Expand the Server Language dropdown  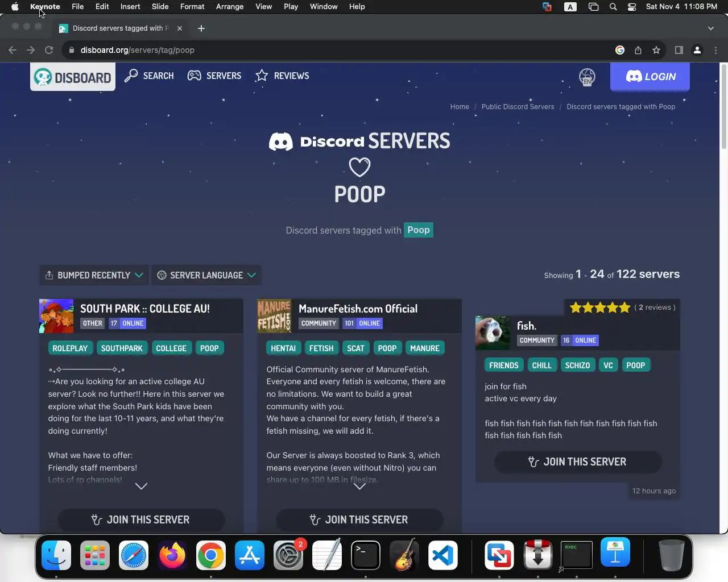[206, 275]
